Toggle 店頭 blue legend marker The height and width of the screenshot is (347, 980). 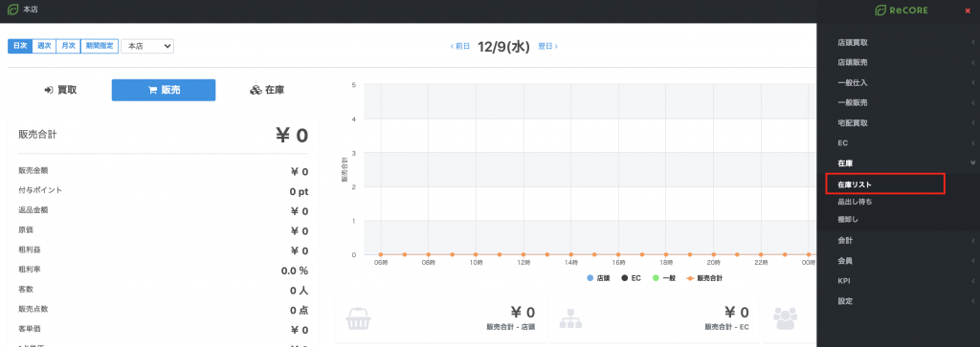[x=590, y=278]
